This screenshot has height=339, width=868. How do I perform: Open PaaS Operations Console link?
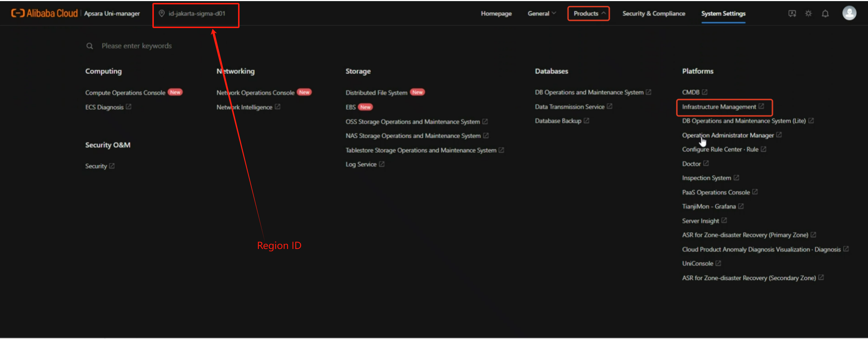tap(716, 192)
